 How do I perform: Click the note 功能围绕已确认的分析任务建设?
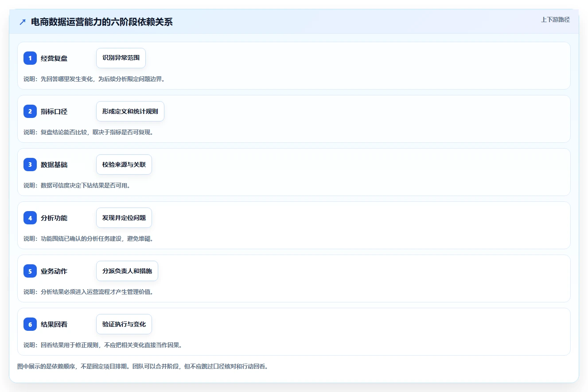coord(88,239)
